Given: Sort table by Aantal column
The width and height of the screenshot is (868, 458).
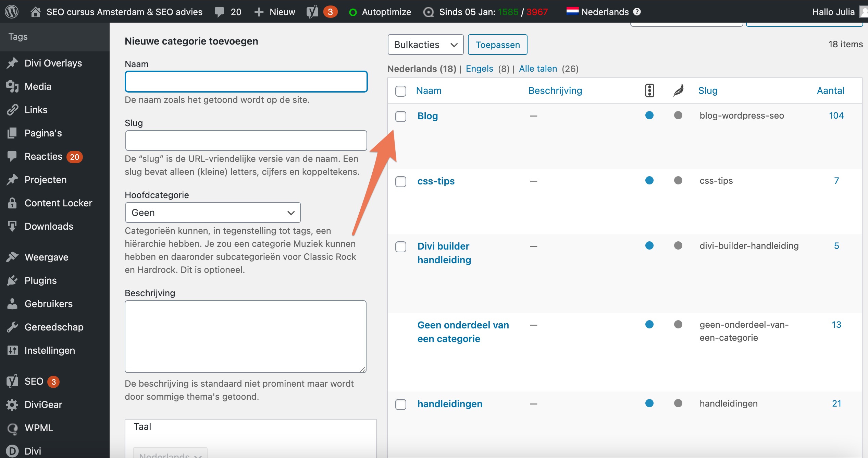Looking at the screenshot, I should [830, 91].
